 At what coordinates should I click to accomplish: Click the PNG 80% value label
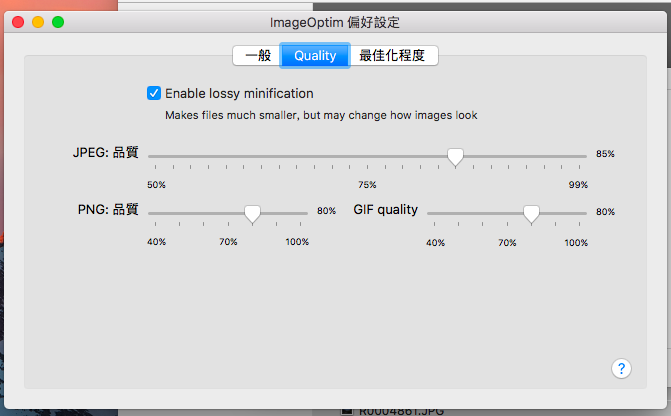click(326, 211)
